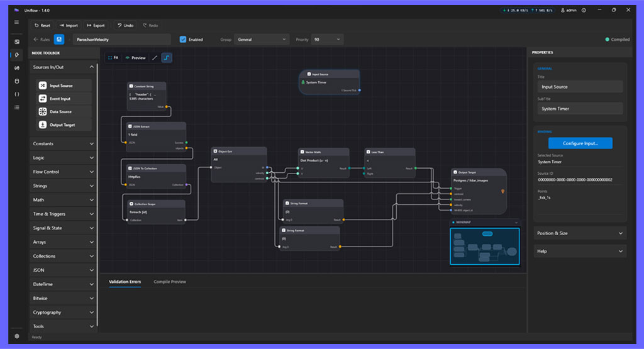Select the Vector Math node
This screenshot has height=349, width=644.
tap(324, 163)
